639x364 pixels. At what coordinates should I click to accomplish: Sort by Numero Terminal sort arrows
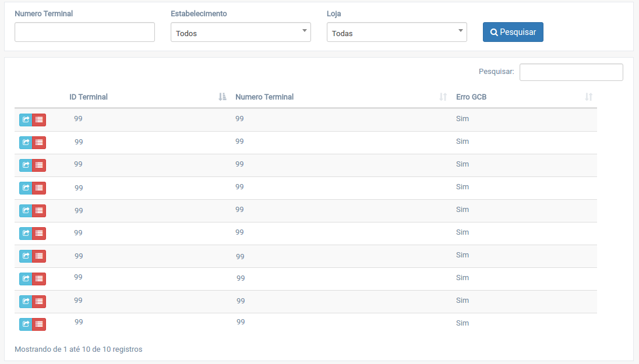pyautogui.click(x=443, y=97)
